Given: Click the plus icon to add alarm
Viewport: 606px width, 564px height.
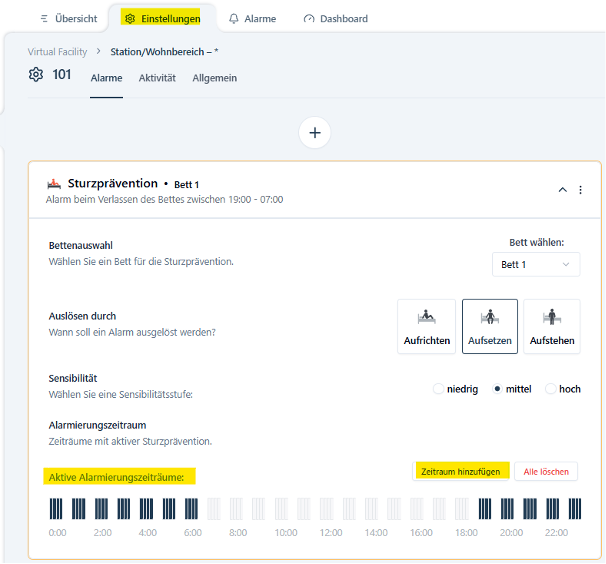Looking at the screenshot, I should (x=315, y=132).
